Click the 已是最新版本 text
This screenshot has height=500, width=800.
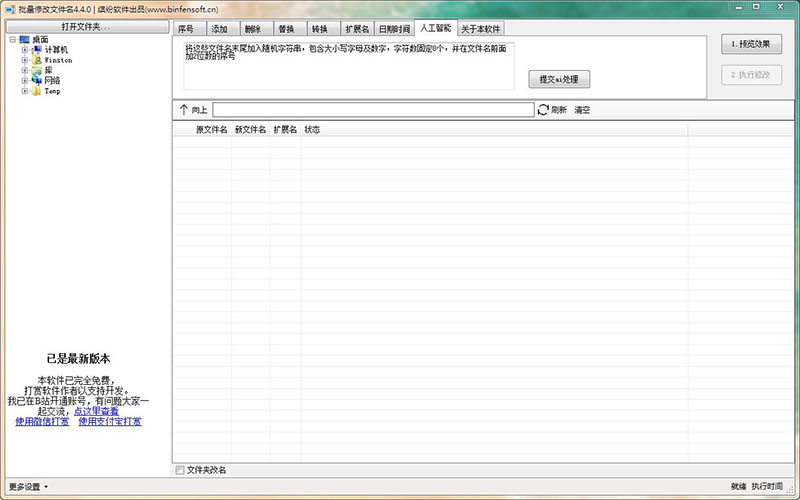(78, 359)
